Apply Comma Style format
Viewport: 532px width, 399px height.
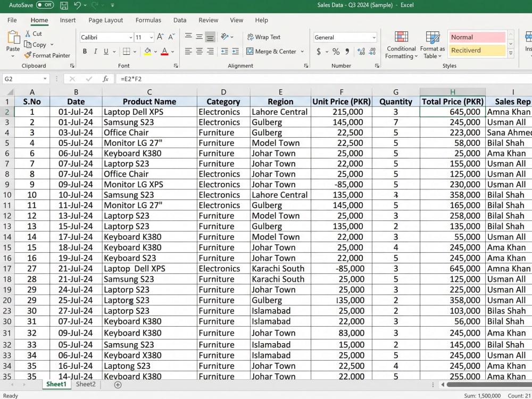pyautogui.click(x=347, y=51)
